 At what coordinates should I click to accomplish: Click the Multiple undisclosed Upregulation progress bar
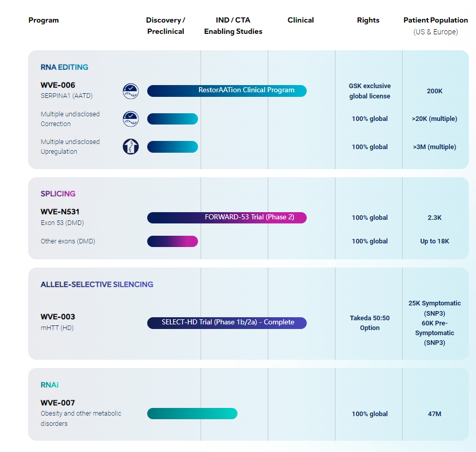click(x=172, y=147)
